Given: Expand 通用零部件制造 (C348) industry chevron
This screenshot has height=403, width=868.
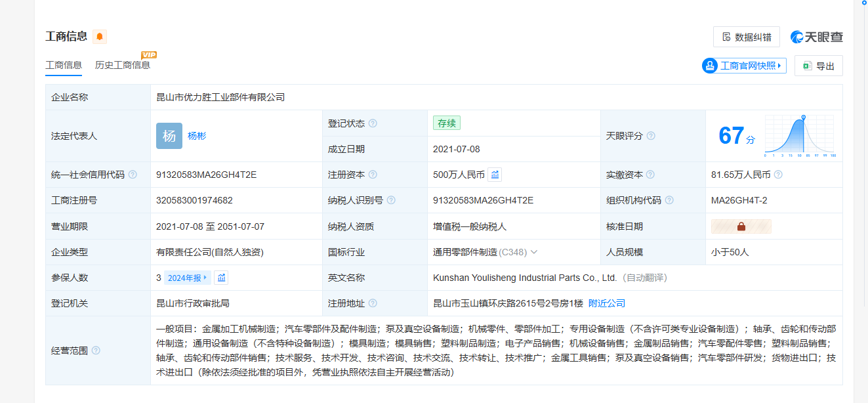Looking at the screenshot, I should click(x=534, y=252).
